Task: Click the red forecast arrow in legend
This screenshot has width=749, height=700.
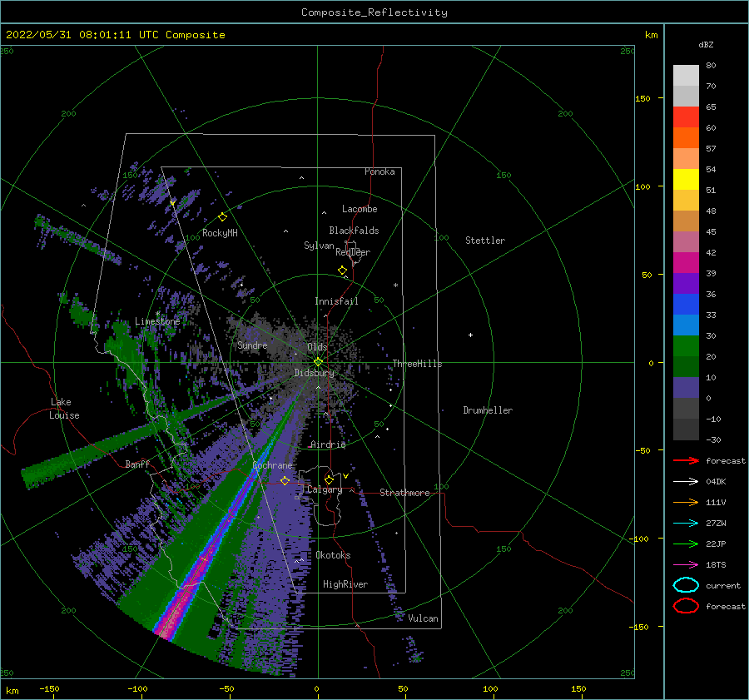Action: click(686, 460)
